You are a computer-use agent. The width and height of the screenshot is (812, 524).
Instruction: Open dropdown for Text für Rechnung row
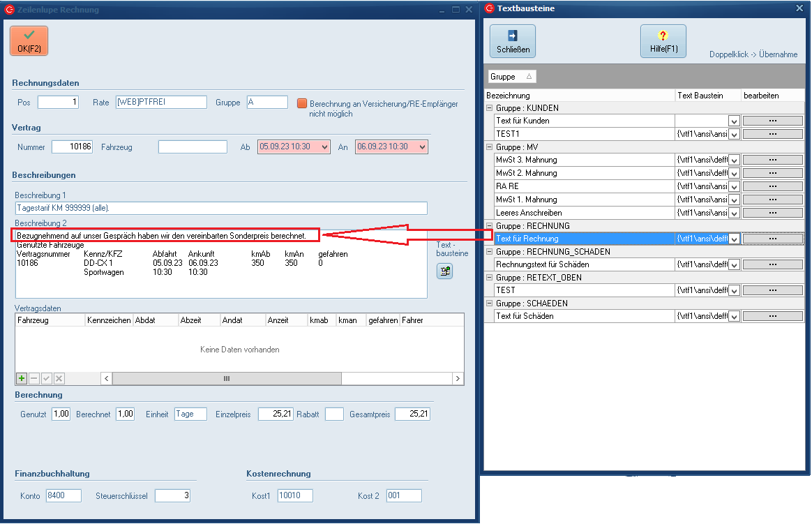point(734,239)
